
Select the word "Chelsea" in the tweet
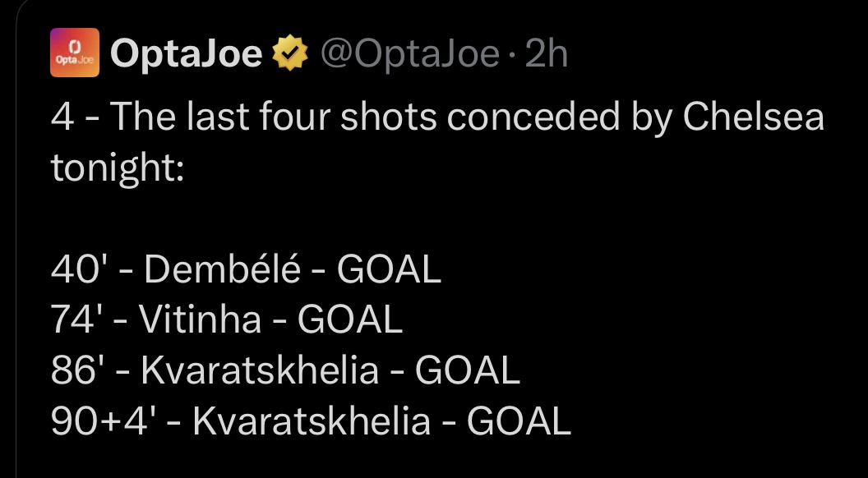pos(753,117)
